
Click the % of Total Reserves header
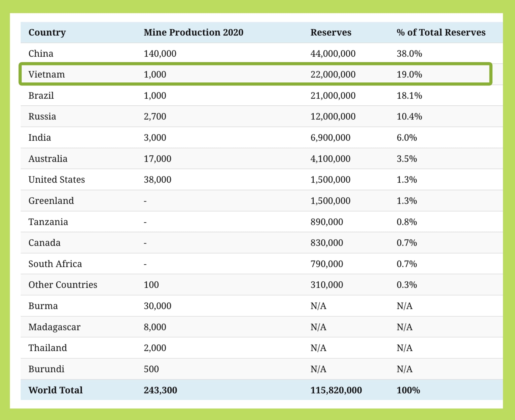click(x=441, y=32)
